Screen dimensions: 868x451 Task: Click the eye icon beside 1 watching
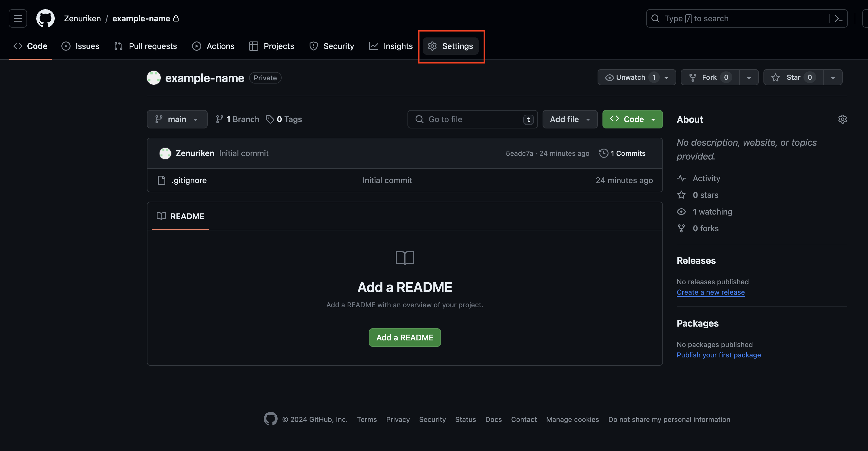(x=681, y=212)
